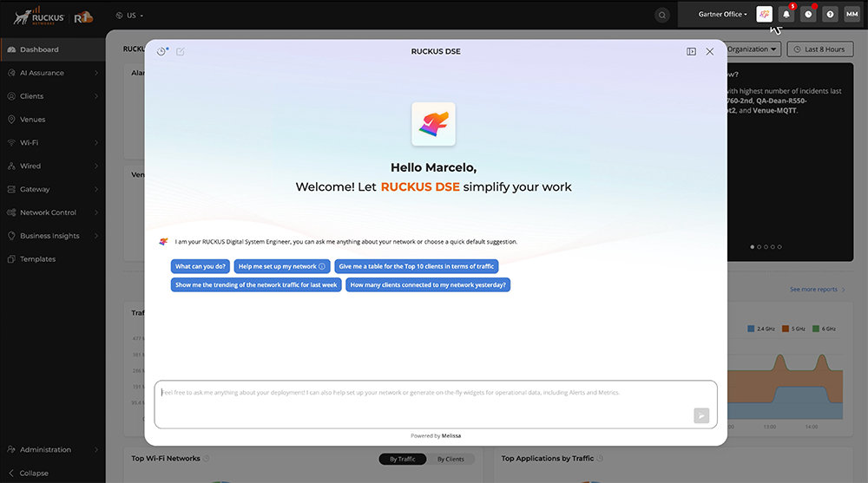This screenshot has height=483, width=868.
Task: Toggle 5 GHz legend series
Action: (x=793, y=329)
